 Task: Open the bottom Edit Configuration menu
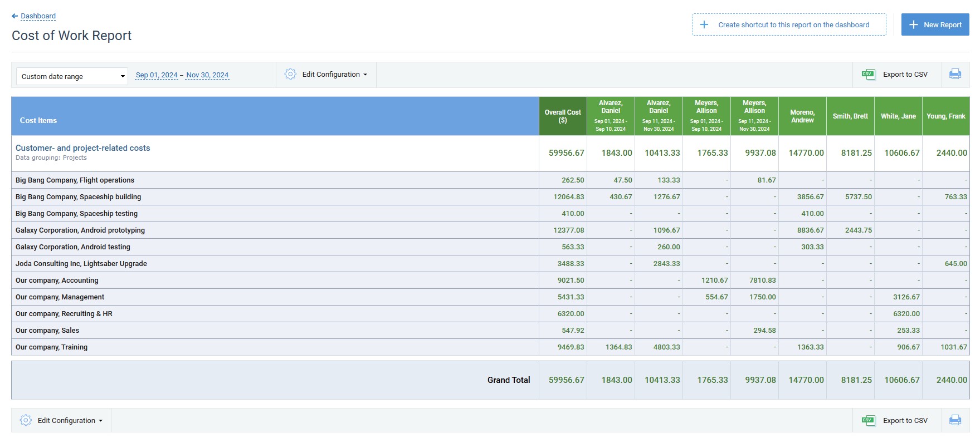coord(70,421)
